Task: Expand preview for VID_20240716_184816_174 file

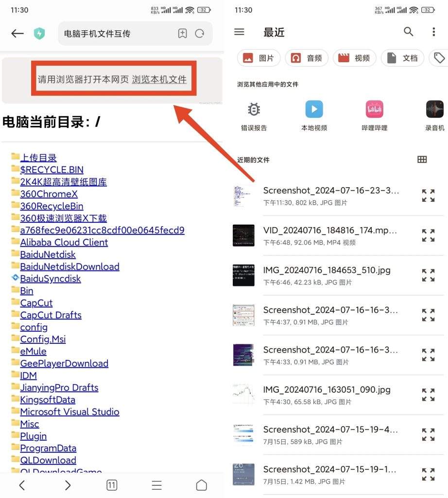Action: (x=429, y=235)
